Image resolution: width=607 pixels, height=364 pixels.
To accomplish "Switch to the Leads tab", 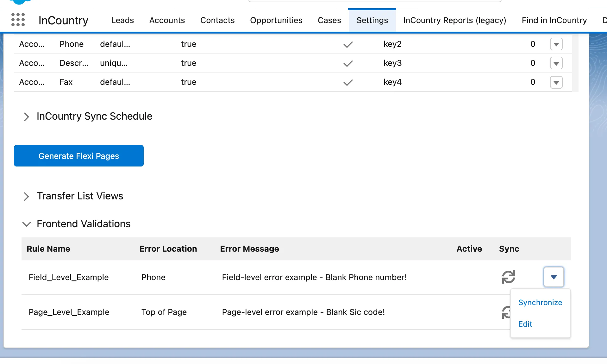I will point(122,20).
